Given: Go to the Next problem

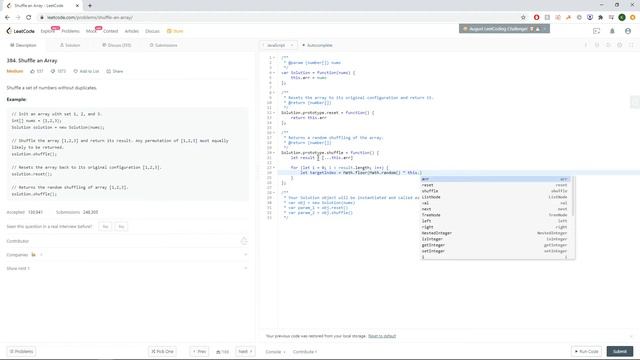Looking at the screenshot, I should point(245,351).
